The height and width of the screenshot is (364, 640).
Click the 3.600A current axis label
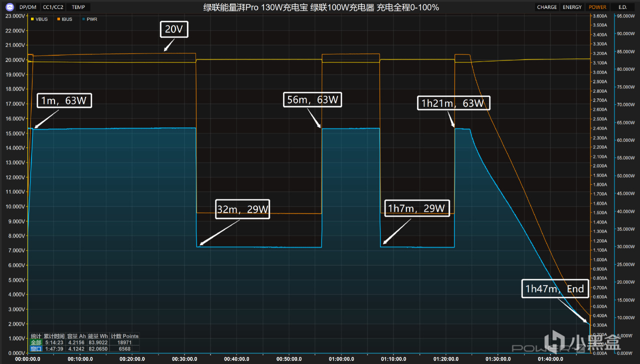pyautogui.click(x=600, y=16)
